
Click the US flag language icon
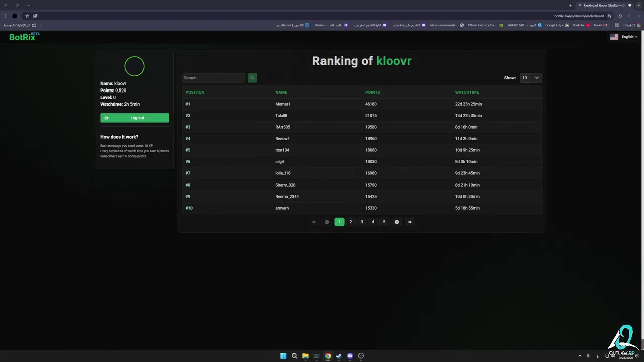point(614,37)
